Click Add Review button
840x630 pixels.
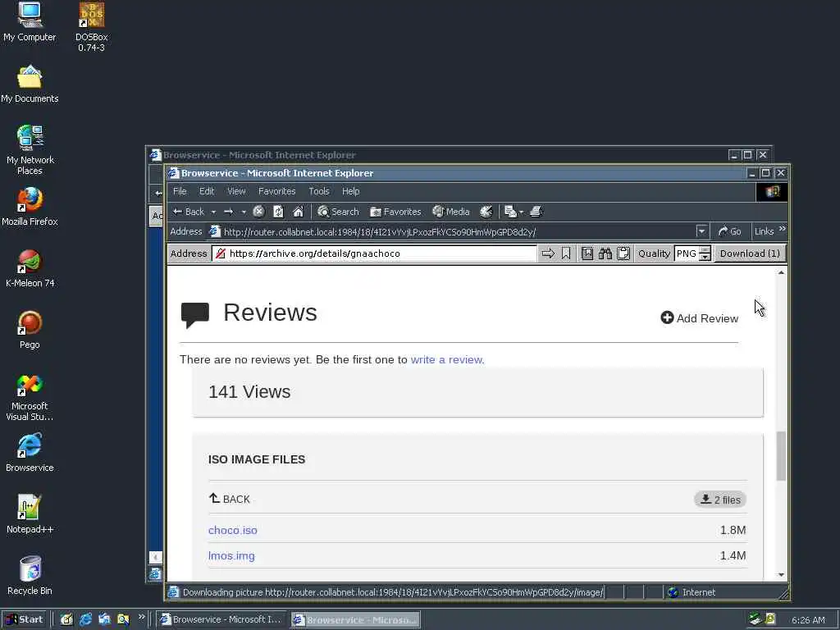pos(699,318)
